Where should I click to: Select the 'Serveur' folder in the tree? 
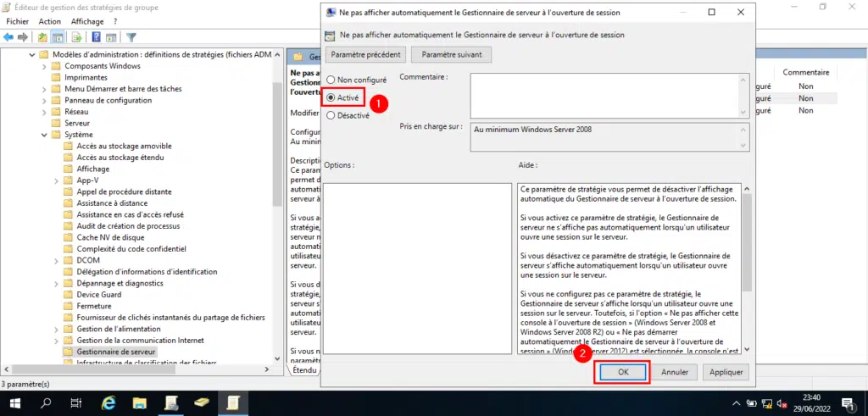tap(77, 123)
